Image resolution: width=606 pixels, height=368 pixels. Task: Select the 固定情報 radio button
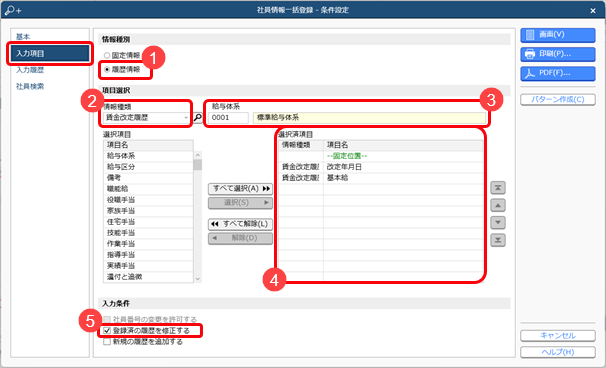pos(107,56)
